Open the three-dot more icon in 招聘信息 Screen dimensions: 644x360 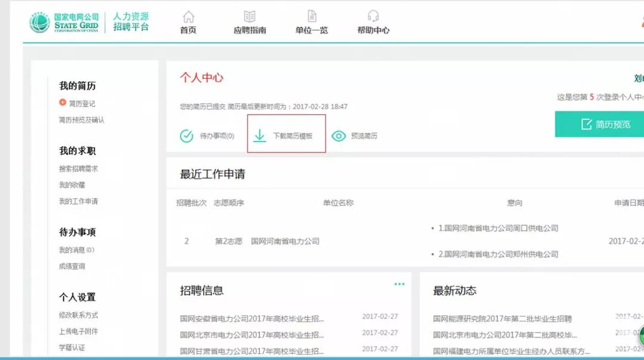(x=399, y=284)
